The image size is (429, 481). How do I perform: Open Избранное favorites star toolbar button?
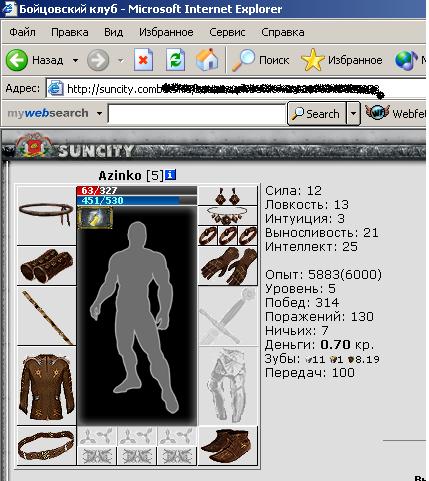click(x=342, y=60)
